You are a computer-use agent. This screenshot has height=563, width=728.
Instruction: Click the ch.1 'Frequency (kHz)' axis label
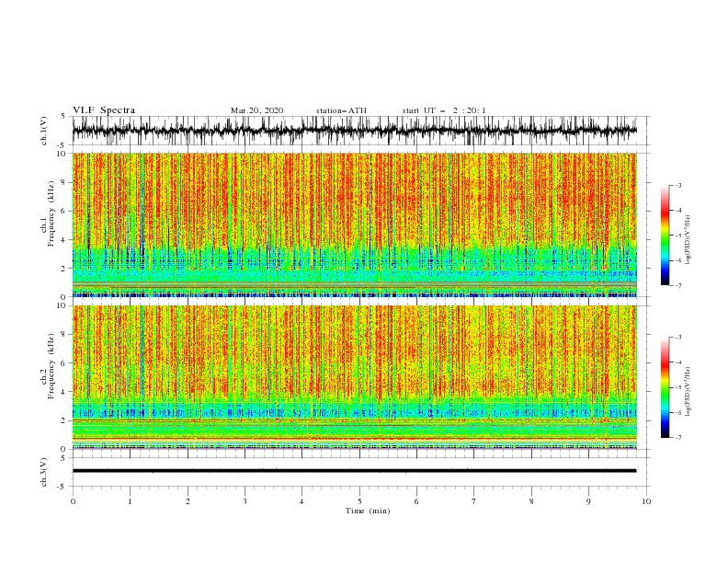click(x=51, y=213)
